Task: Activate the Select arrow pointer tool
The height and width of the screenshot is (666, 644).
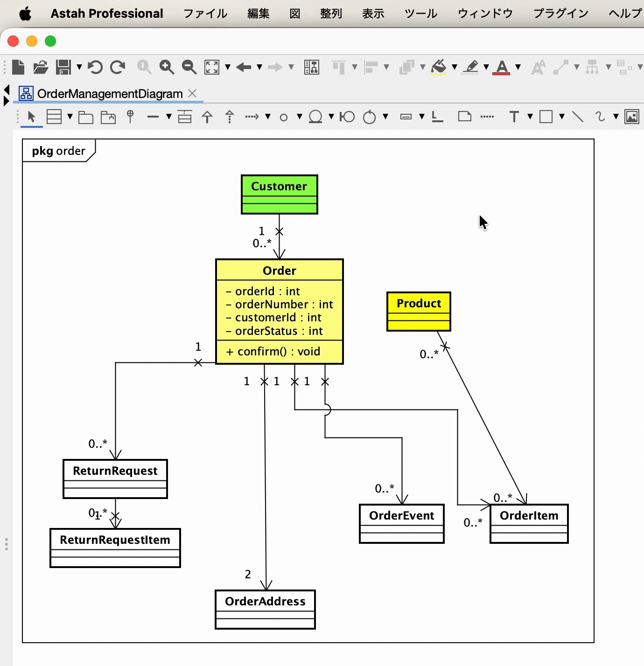Action: pyautogui.click(x=32, y=117)
